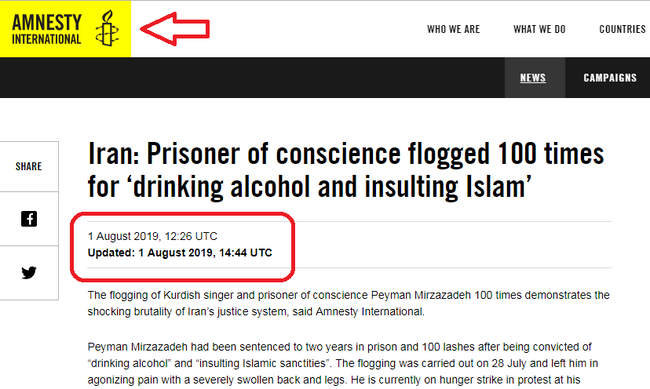The height and width of the screenshot is (389, 650).
Task: Switch to the News tab
Action: 533,78
